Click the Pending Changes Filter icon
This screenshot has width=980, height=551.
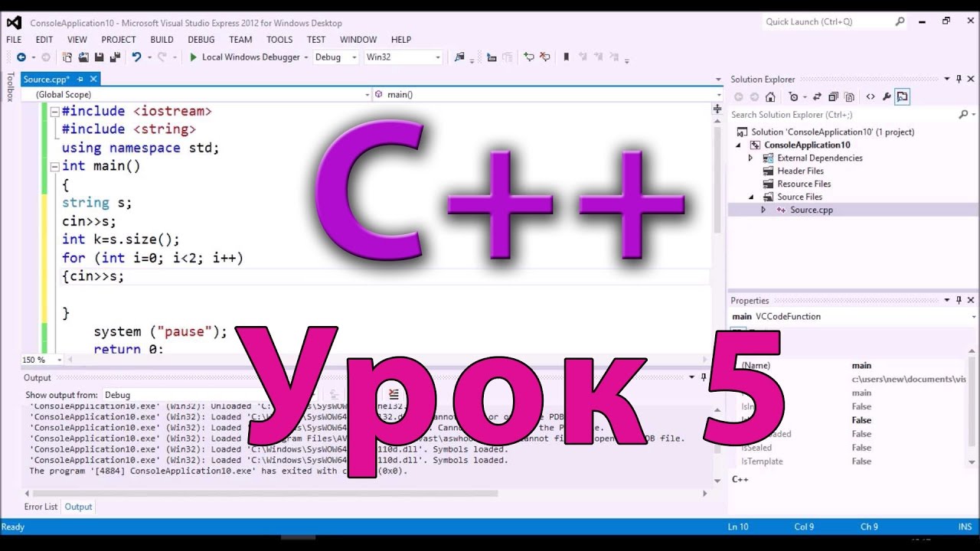click(793, 96)
